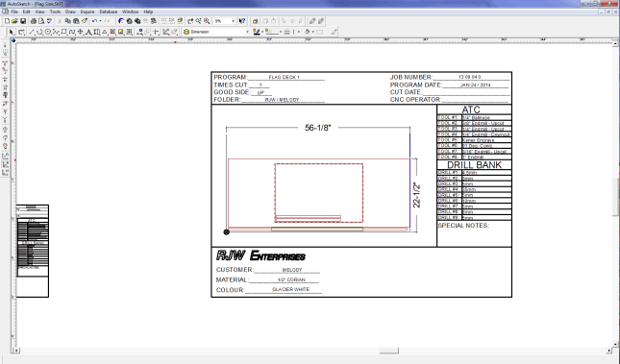
Task: Choose the line drawing tool
Action: 32,32
